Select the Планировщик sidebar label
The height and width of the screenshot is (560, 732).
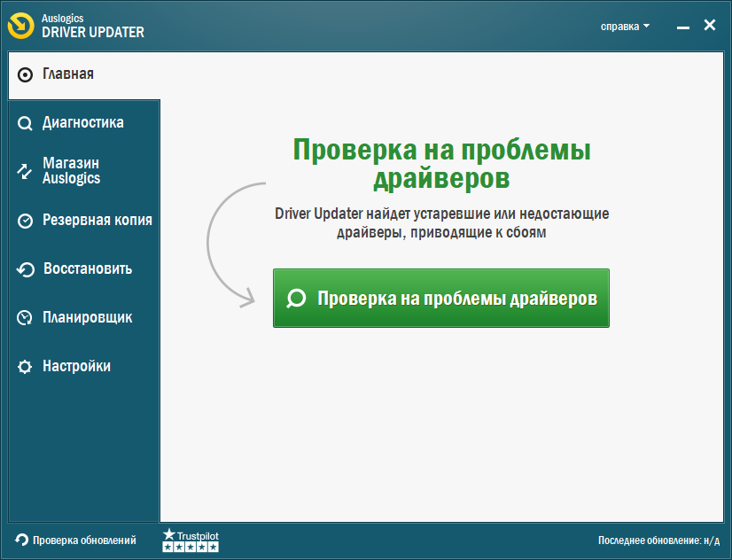pyautogui.click(x=88, y=318)
